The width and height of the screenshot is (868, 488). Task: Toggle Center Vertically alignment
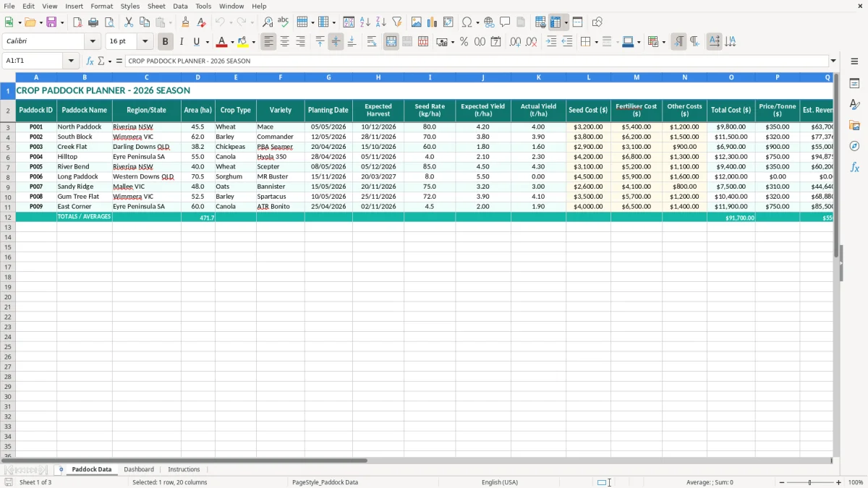tap(336, 42)
